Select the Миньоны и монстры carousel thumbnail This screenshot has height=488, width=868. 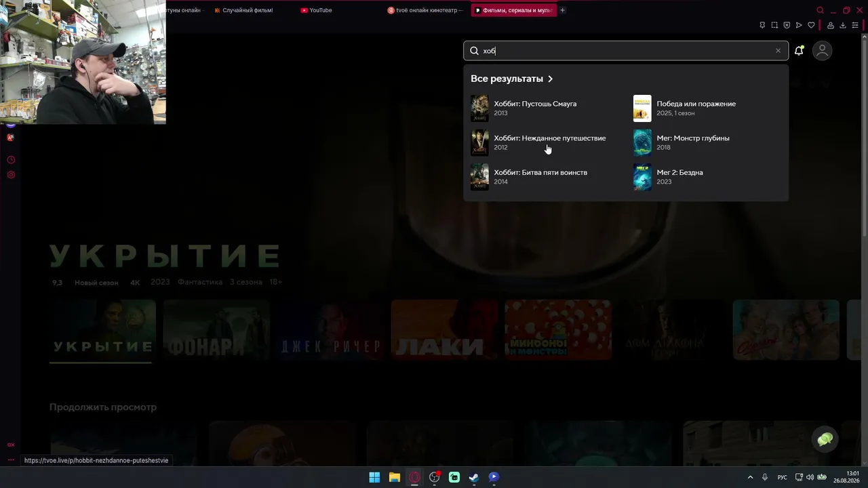558,330
